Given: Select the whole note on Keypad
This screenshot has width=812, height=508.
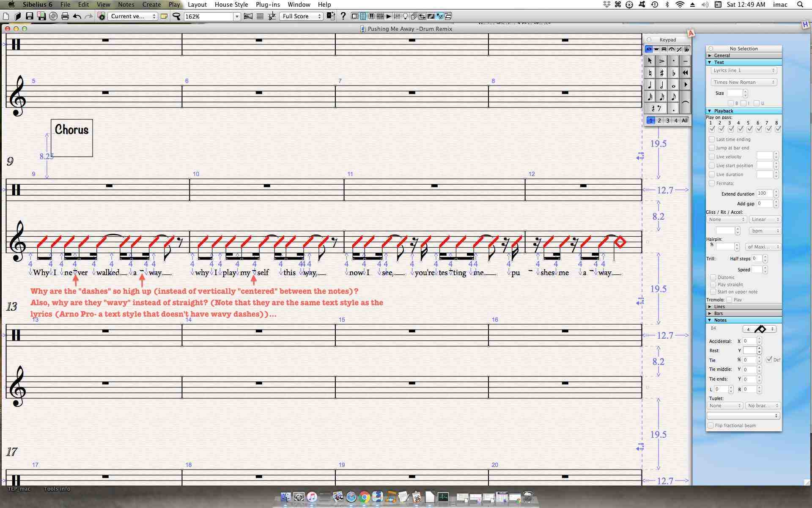Looking at the screenshot, I should click(674, 85).
